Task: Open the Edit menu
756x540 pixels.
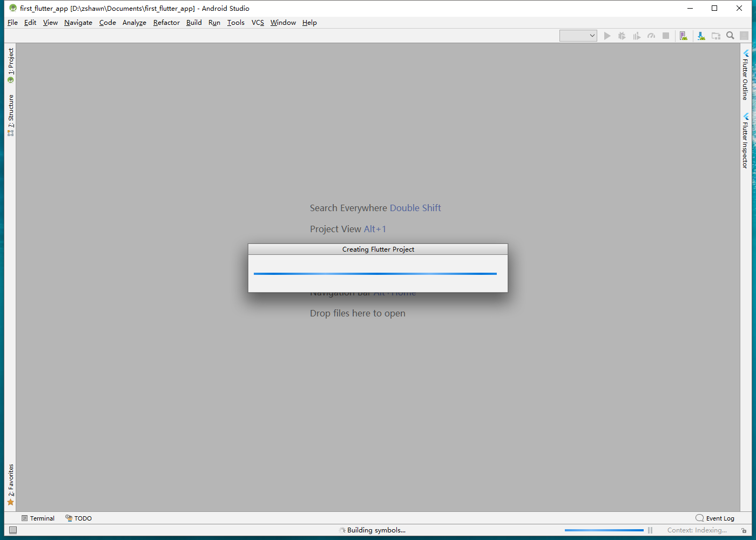Action: [x=30, y=23]
